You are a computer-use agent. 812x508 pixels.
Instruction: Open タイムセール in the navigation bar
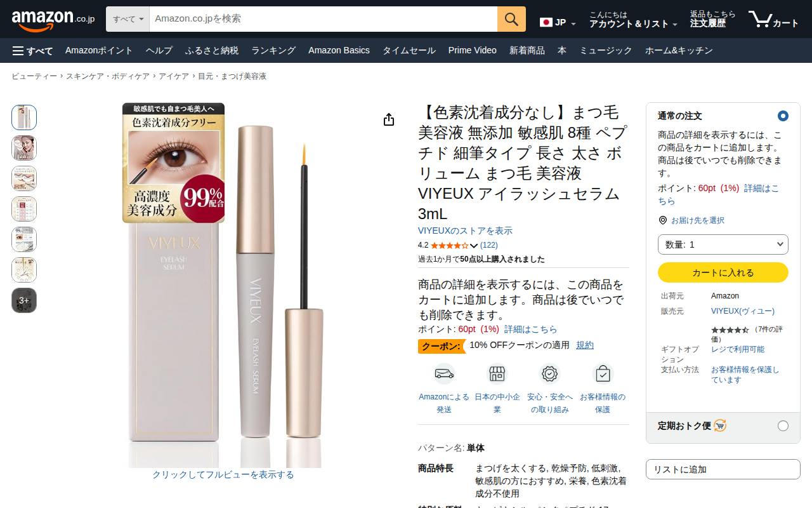pos(409,50)
